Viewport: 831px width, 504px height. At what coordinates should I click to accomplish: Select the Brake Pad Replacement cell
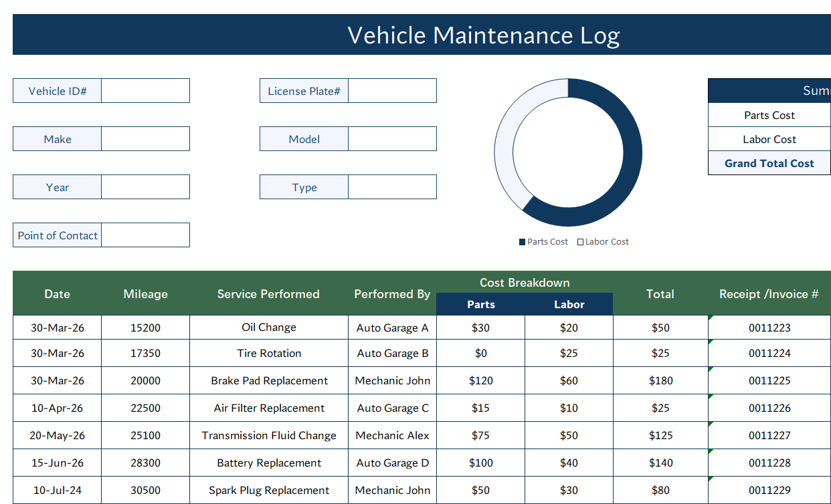pos(269,380)
